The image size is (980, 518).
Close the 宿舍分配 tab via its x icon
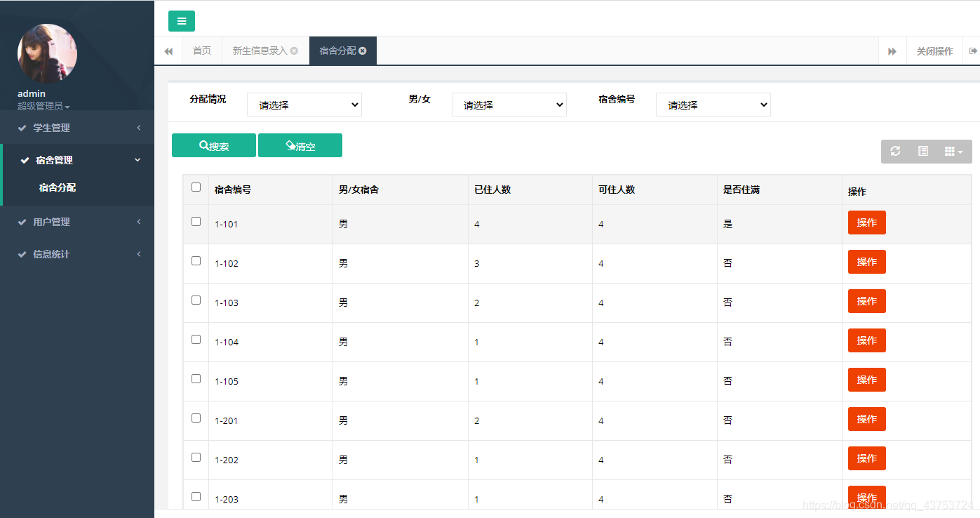point(363,51)
